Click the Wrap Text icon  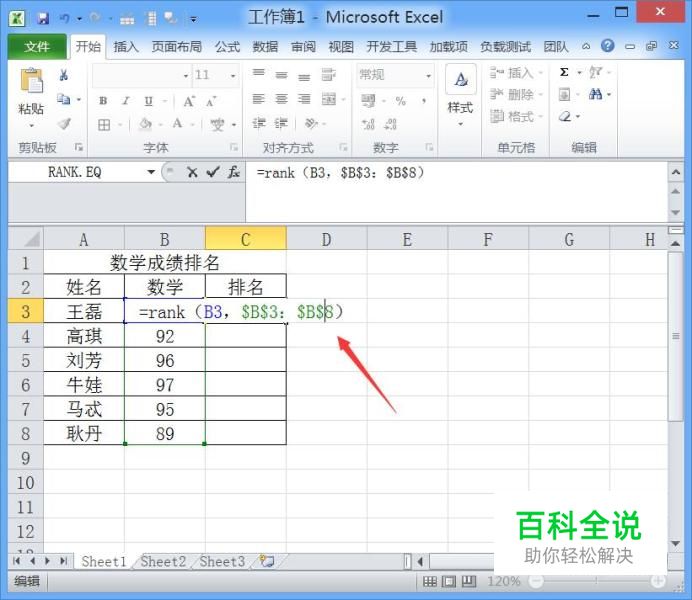pos(328,75)
